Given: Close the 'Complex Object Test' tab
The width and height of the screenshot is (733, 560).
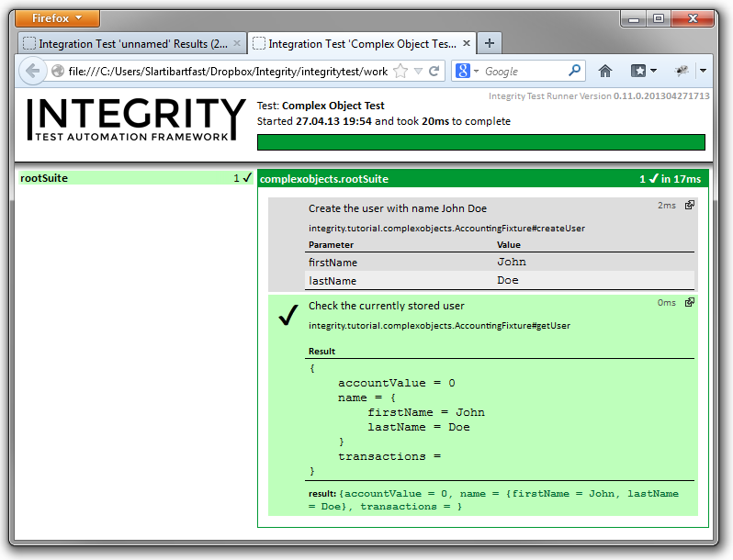Looking at the screenshot, I should (467, 43).
